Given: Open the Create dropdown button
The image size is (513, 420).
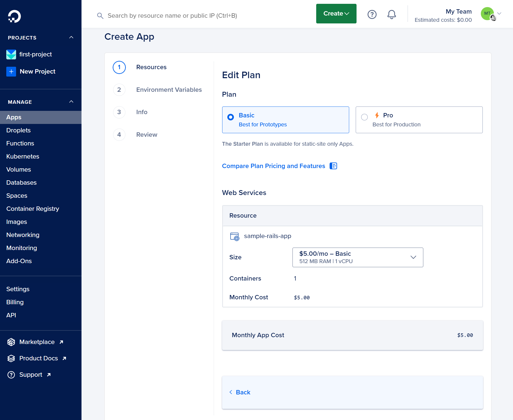Looking at the screenshot, I should (x=336, y=14).
